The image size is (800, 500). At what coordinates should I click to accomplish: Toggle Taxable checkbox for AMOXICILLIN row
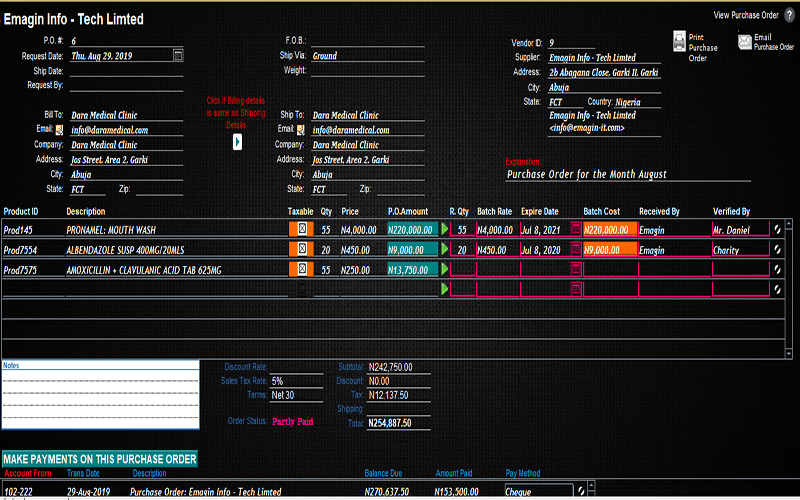pyautogui.click(x=301, y=270)
